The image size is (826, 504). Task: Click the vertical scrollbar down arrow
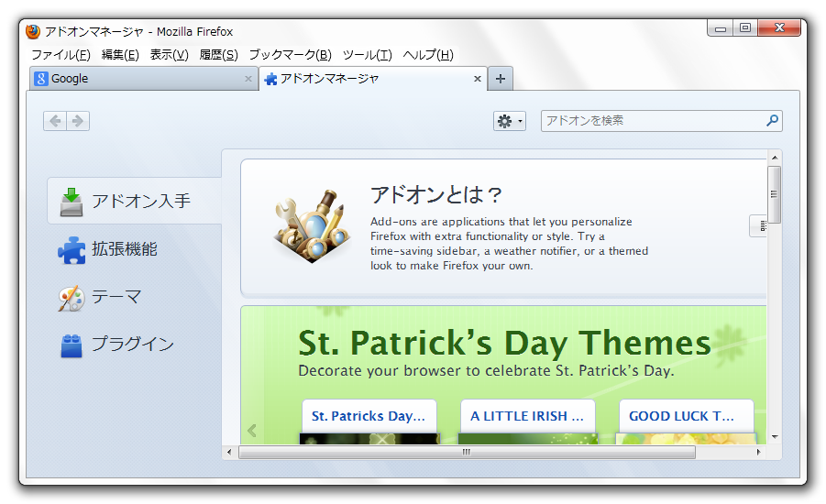(775, 436)
